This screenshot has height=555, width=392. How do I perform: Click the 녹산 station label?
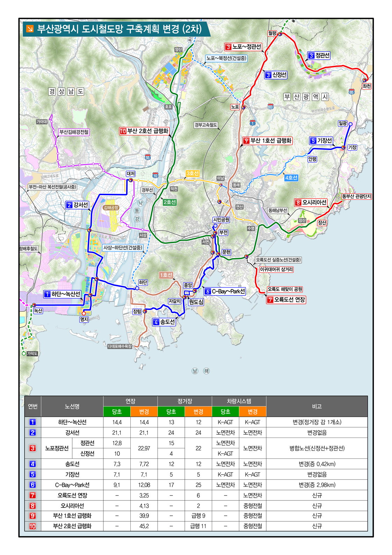38,311
